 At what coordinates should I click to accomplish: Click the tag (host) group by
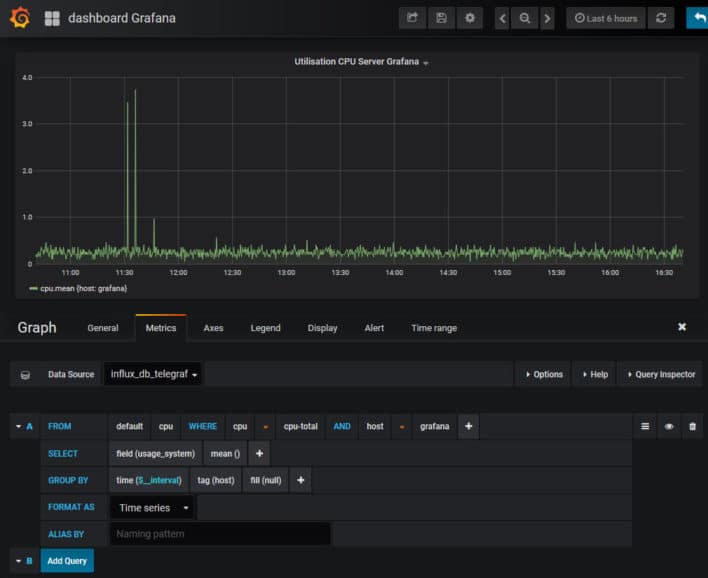click(x=216, y=480)
